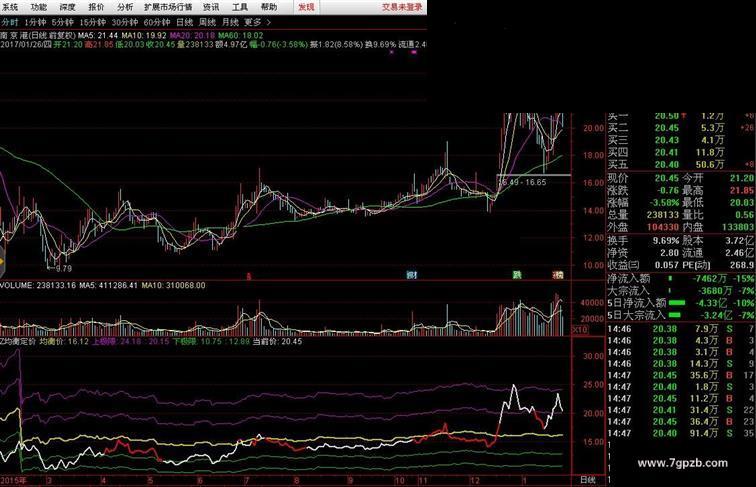Open the 扩展市场行情 menu
This screenshot has width=756, height=487.
(x=168, y=7)
